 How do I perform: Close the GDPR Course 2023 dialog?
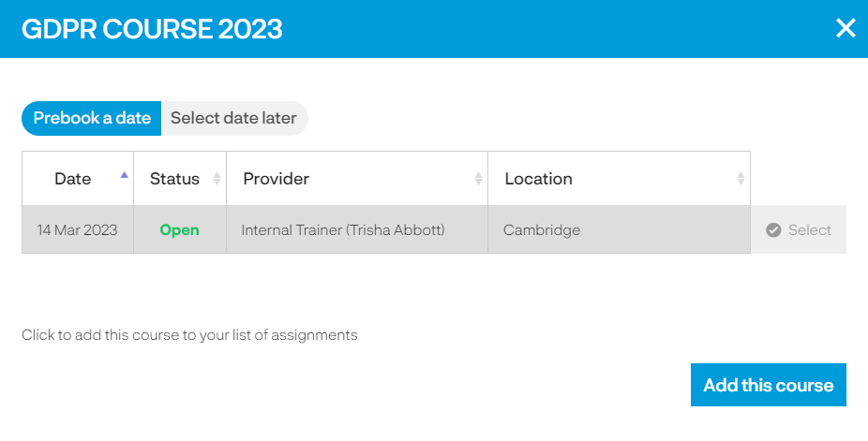tap(846, 28)
